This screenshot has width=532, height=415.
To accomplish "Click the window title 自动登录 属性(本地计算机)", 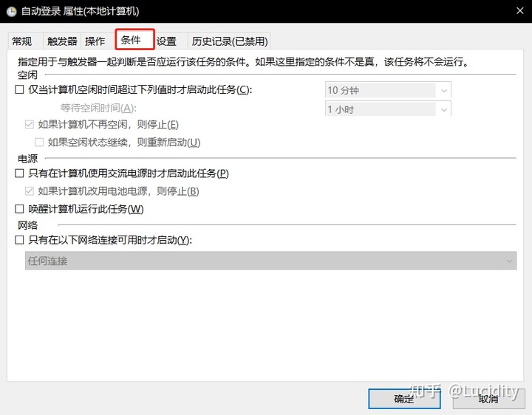I will (80, 11).
